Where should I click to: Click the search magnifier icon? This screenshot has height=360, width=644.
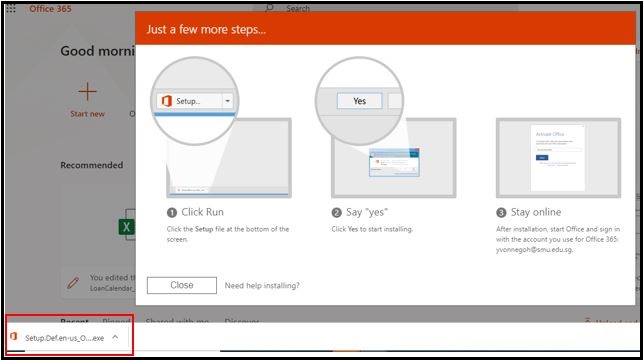[269, 8]
